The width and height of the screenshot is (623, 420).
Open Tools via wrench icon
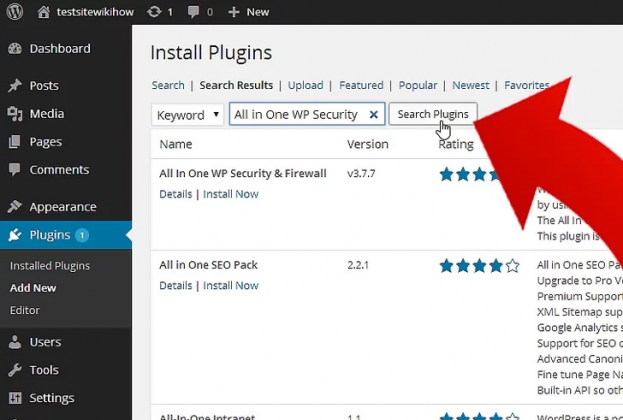[15, 370]
